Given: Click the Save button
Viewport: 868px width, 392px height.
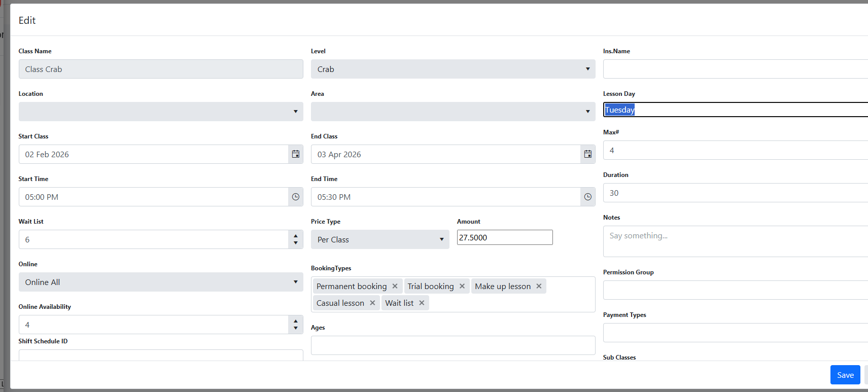Looking at the screenshot, I should [845, 375].
